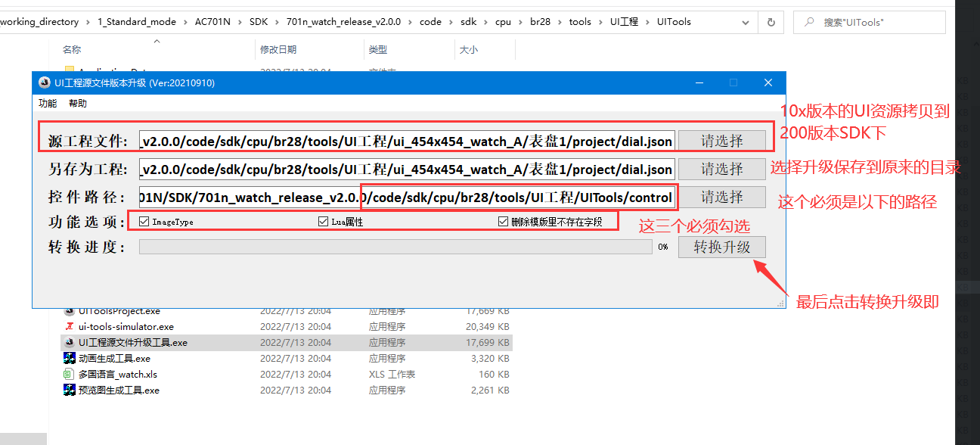The height and width of the screenshot is (445, 980).
Task: Expand the chevron after tools in breadcrumb
Action: click(x=602, y=22)
